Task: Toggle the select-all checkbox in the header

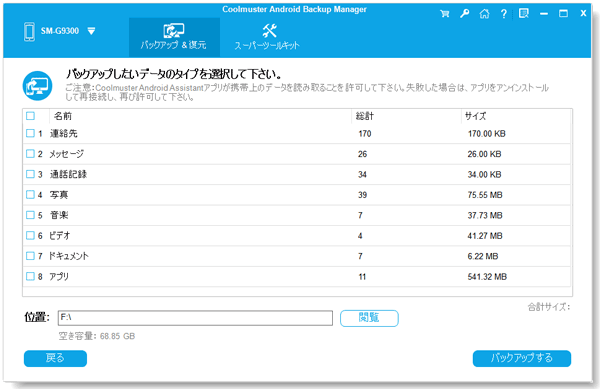Action: coord(30,116)
